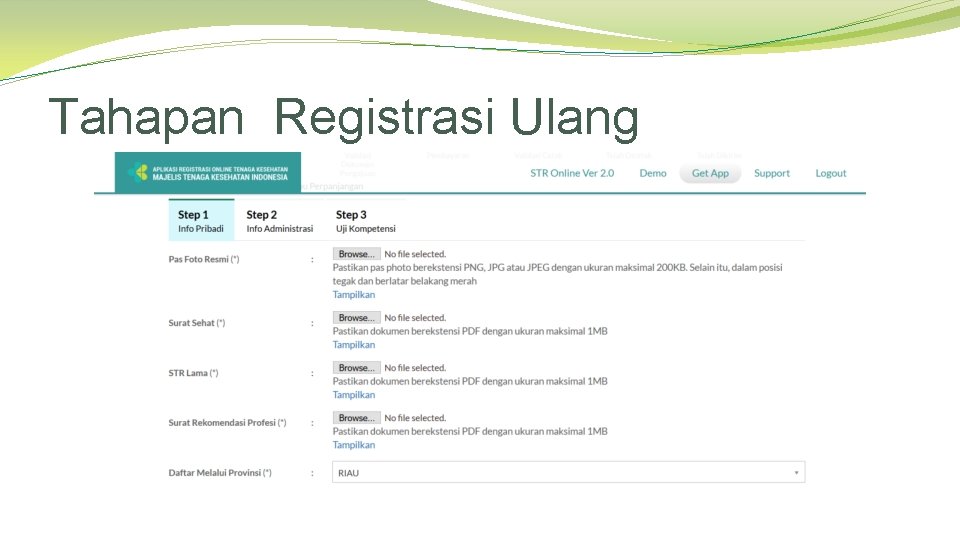Click the Get App button
This screenshot has width=960, height=540.
click(x=710, y=173)
